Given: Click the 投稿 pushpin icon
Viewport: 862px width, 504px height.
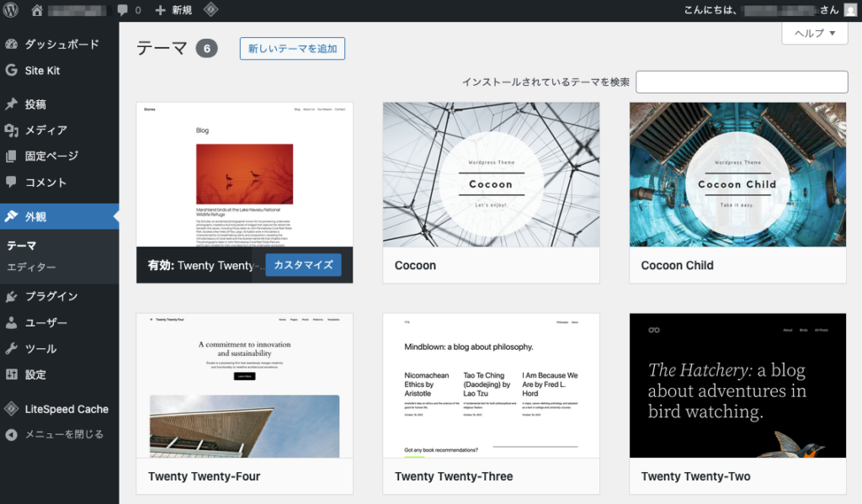Looking at the screenshot, I should tap(12, 103).
